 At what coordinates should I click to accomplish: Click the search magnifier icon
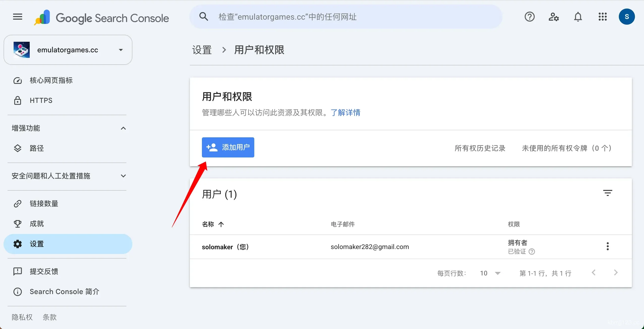pyautogui.click(x=204, y=17)
